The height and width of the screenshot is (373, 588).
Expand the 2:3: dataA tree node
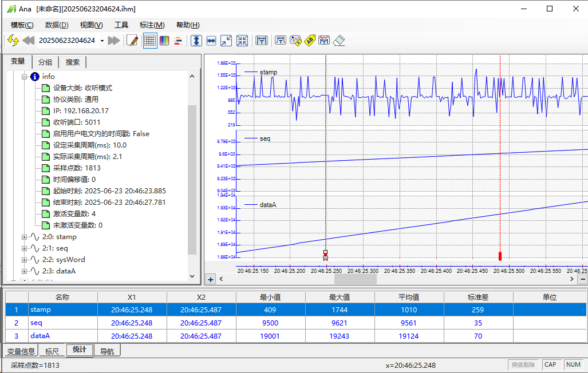point(25,271)
